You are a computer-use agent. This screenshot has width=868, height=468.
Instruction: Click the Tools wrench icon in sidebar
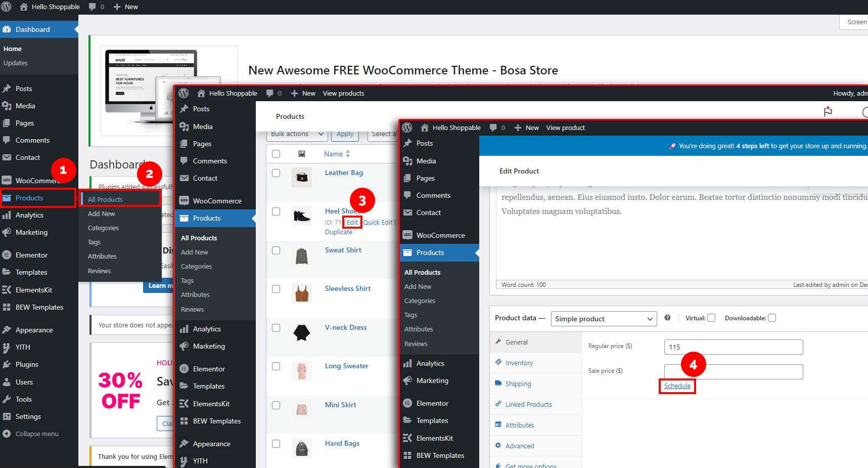pos(7,399)
